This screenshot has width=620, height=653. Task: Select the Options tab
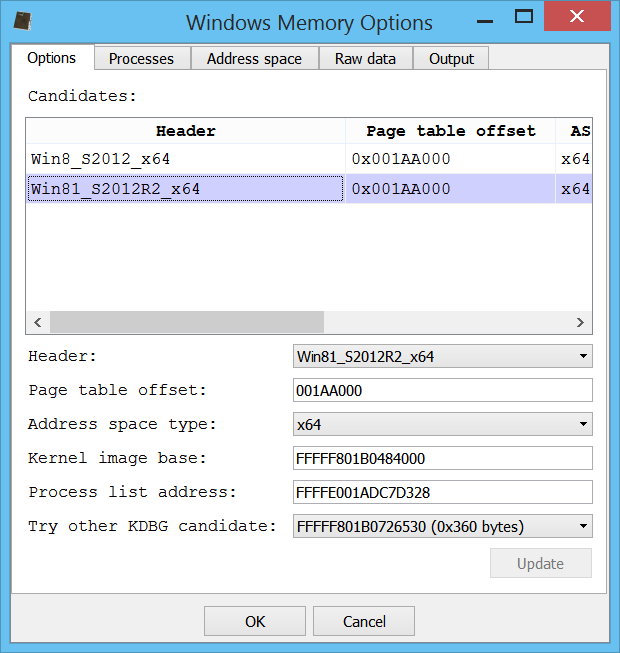[x=52, y=57]
